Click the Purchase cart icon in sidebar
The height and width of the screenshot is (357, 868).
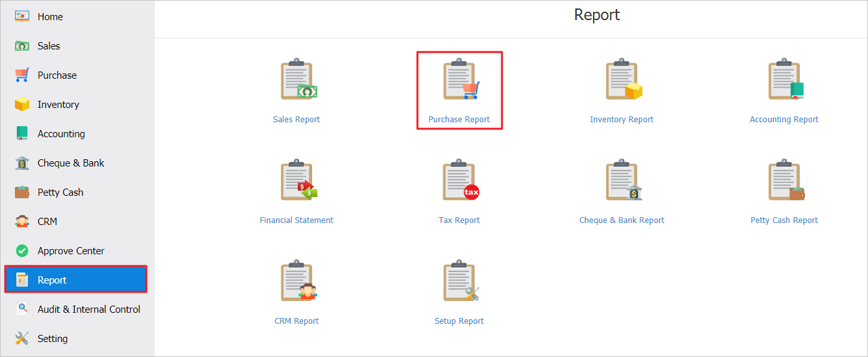tap(22, 75)
